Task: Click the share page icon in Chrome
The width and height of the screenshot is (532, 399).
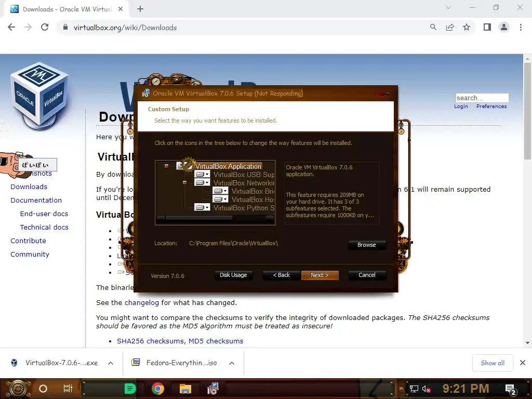Action: click(x=450, y=28)
